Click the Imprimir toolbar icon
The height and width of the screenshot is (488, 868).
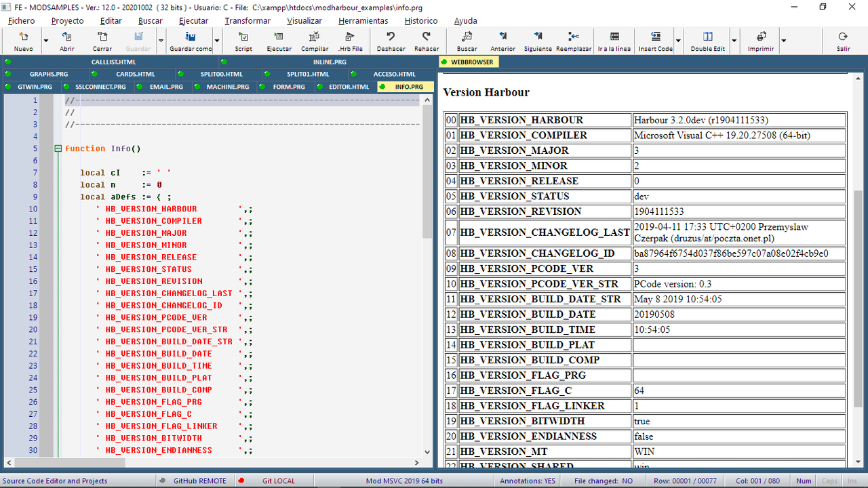761,41
